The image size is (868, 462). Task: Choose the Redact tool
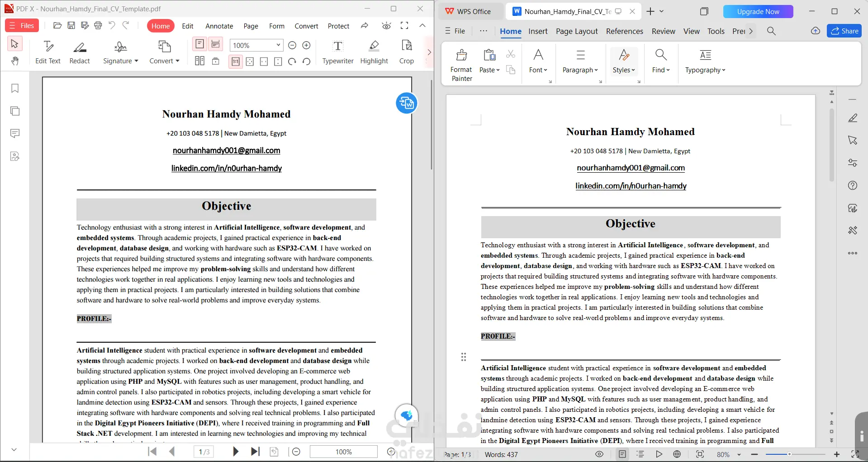[x=80, y=52]
